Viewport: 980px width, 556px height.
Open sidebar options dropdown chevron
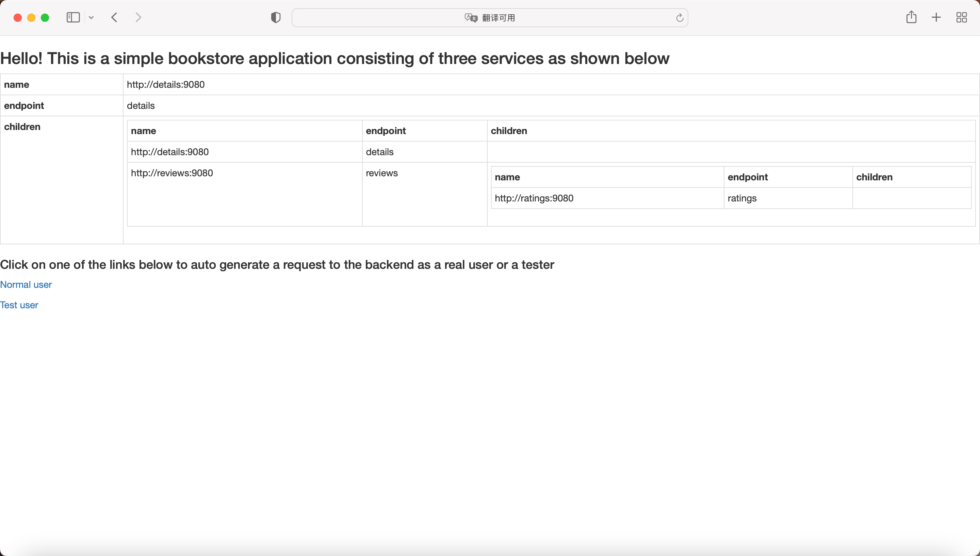tap(91, 18)
